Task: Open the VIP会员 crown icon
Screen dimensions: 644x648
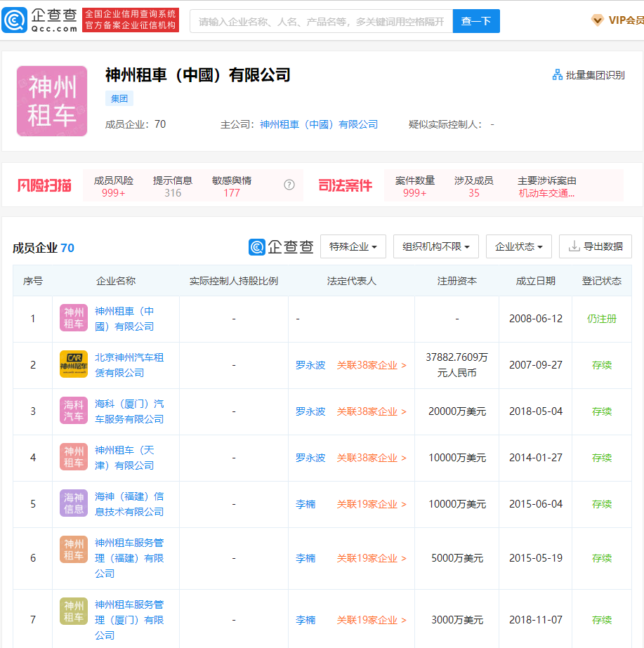Action: coord(597,20)
